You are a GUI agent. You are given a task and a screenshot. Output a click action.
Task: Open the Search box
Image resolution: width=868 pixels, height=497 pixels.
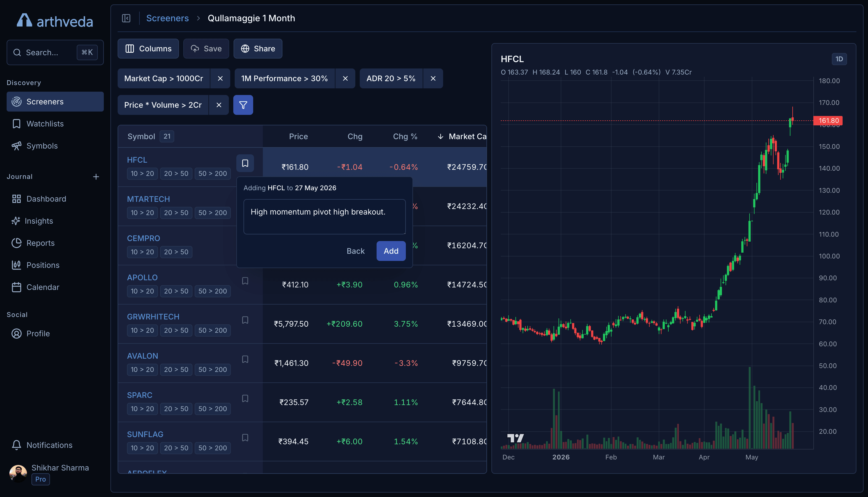55,52
